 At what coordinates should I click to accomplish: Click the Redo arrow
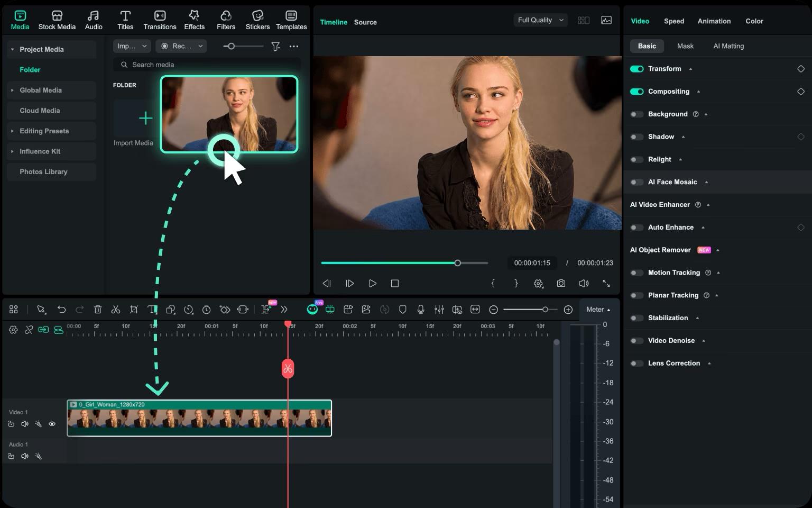point(79,310)
